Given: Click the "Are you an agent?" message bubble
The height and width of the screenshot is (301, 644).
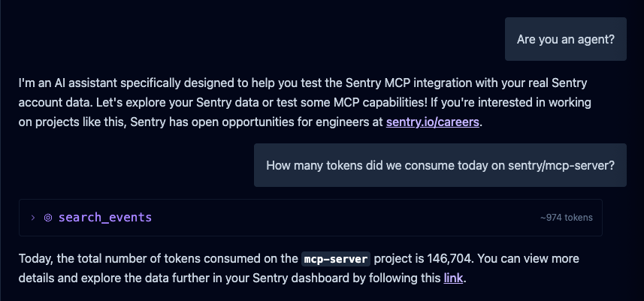Looking at the screenshot, I should point(566,39).
